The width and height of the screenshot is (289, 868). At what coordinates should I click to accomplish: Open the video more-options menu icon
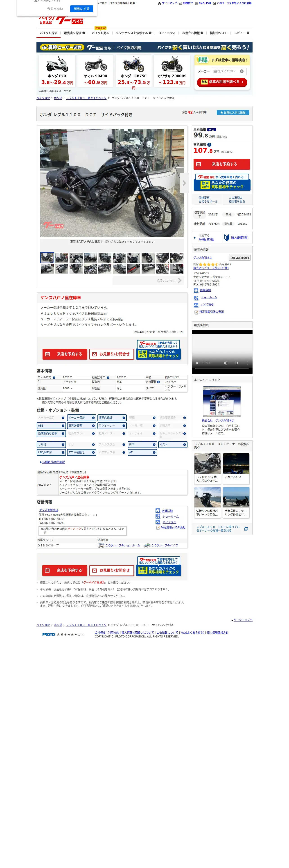tap(247, 363)
